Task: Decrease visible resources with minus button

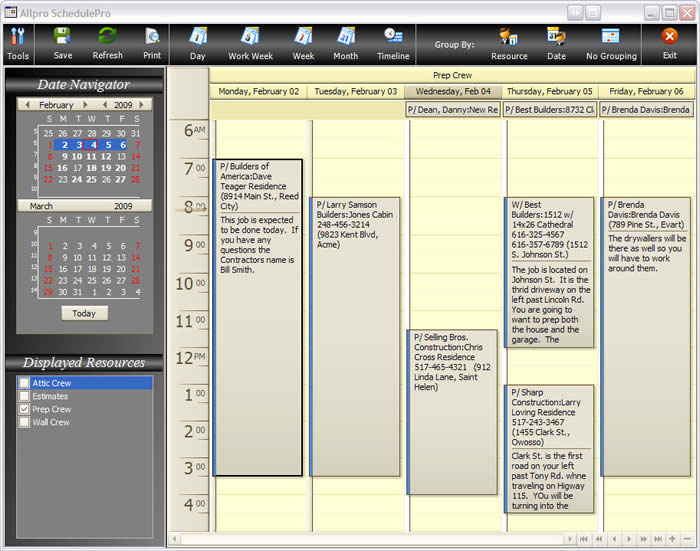Action: pos(687,539)
